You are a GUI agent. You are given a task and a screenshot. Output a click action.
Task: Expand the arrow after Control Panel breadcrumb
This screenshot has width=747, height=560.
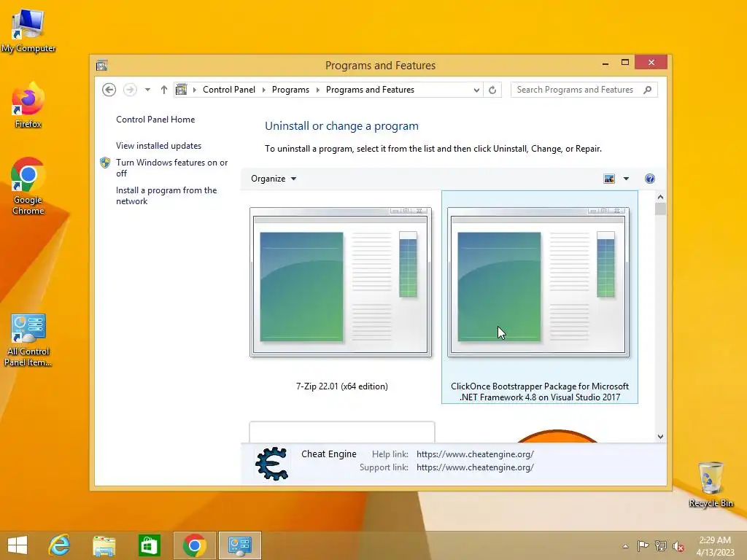pyautogui.click(x=264, y=90)
